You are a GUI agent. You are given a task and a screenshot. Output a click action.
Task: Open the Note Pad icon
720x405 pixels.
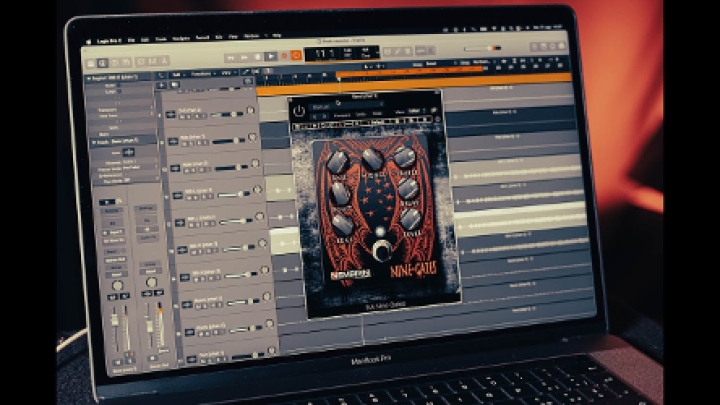tap(544, 46)
